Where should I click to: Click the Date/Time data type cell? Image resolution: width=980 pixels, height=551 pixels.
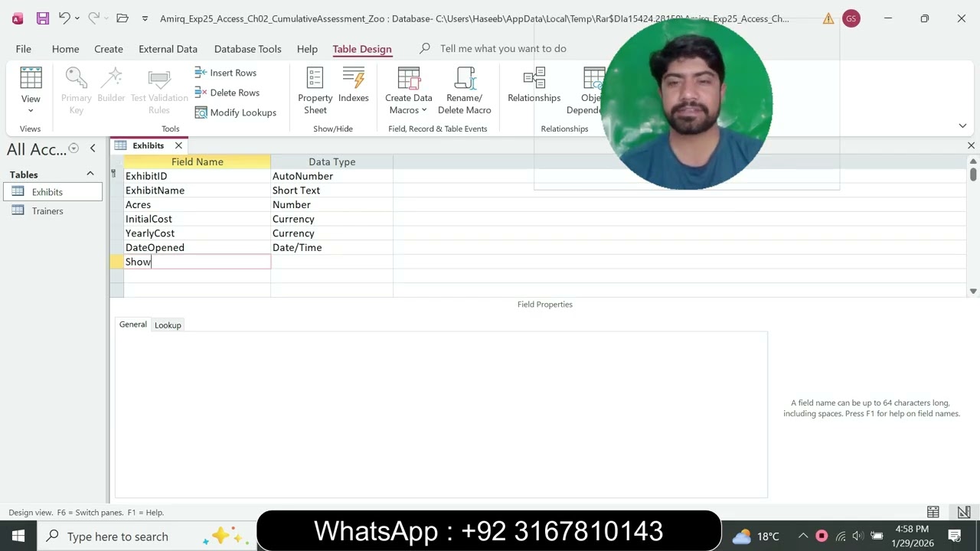pyautogui.click(x=332, y=247)
